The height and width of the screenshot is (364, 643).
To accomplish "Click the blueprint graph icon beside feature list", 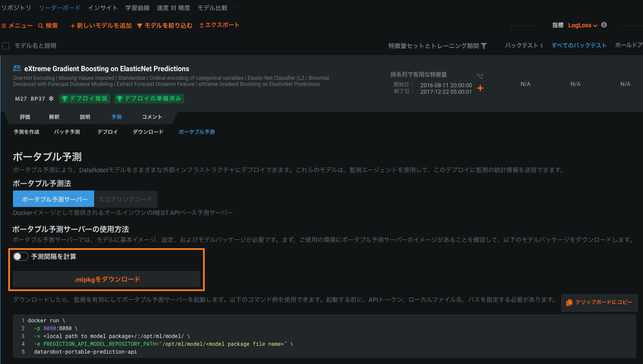I will click(479, 76).
